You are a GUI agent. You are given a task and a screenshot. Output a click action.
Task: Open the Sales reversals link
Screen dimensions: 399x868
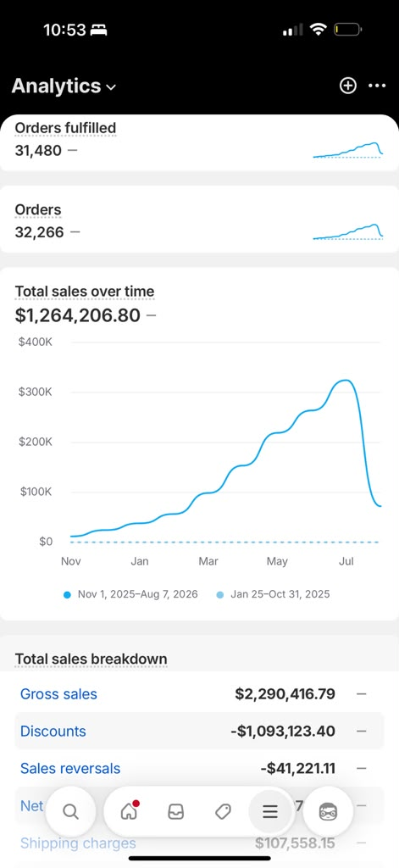coord(70,768)
